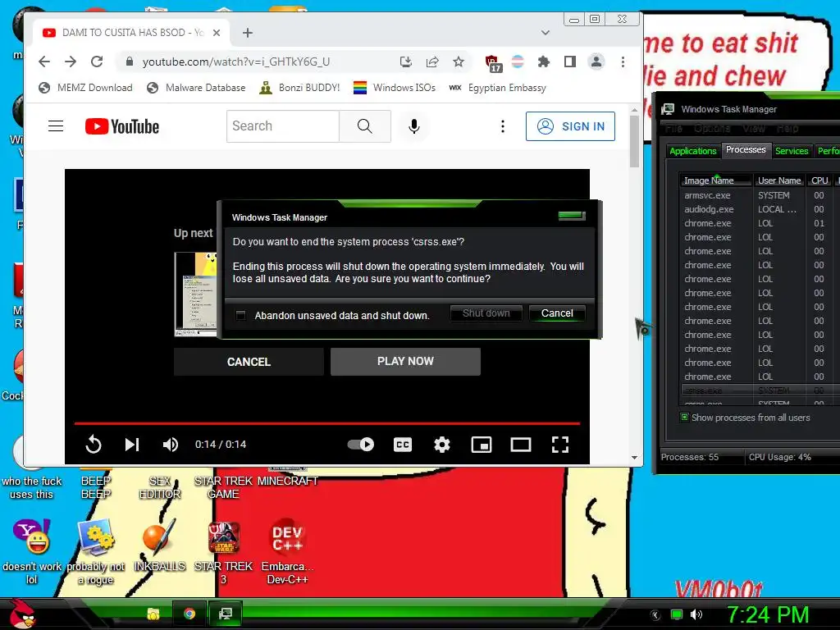
Task: Open Chrome's three-dot menu
Action: coord(623,62)
